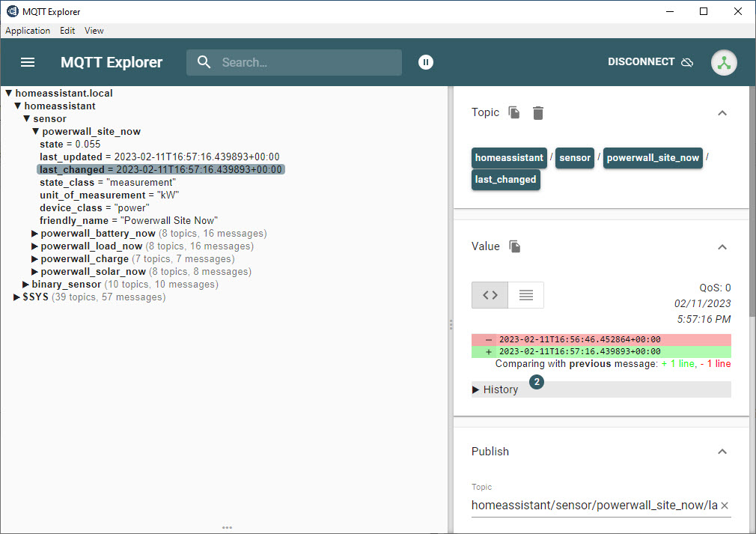Collapse the Topic panel section

click(722, 113)
